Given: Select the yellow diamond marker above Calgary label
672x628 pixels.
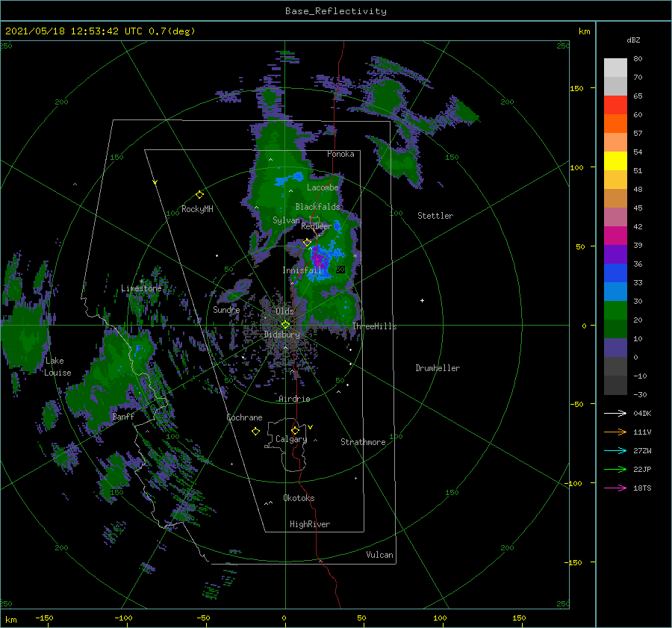Looking at the screenshot, I should pos(295,430).
